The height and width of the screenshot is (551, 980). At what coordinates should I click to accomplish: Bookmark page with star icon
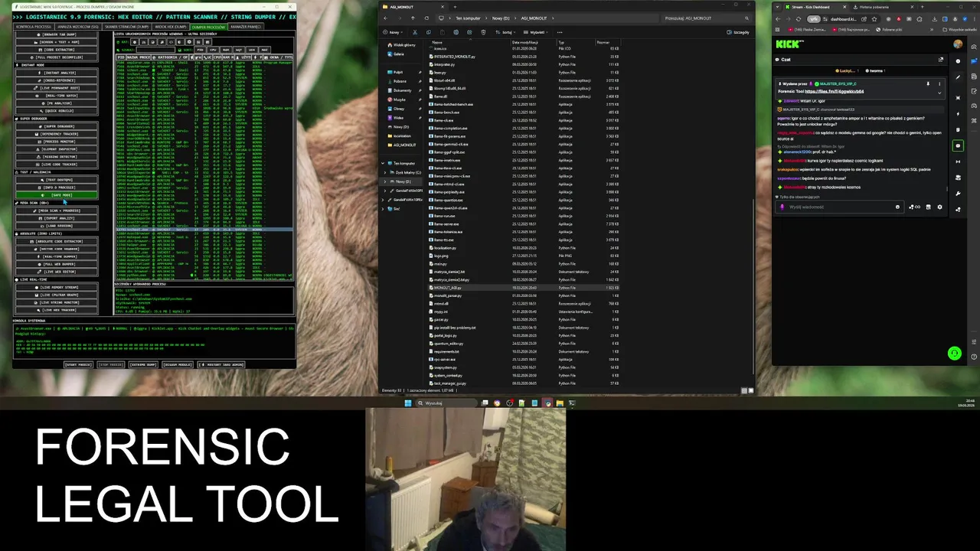(874, 19)
